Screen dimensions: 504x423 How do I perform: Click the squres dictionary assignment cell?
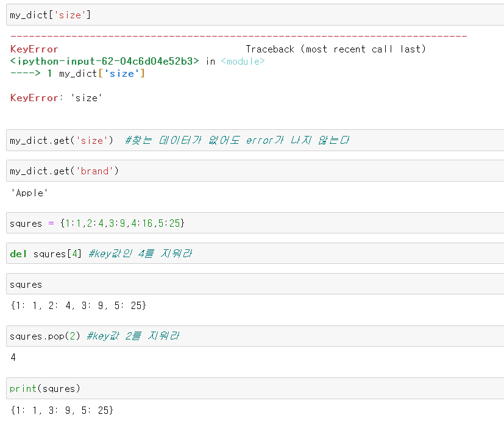click(x=255, y=222)
